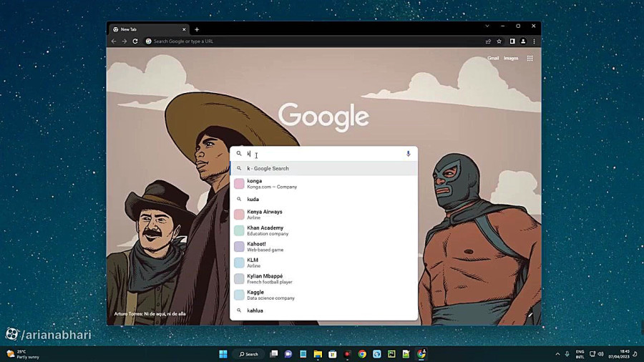
Task: Open the Google apps grid icon
Action: coord(530,58)
